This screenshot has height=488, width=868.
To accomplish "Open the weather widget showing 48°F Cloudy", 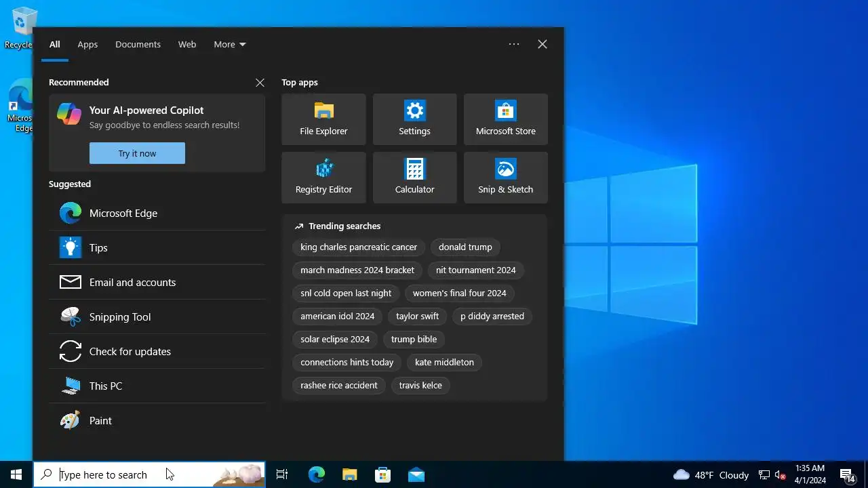I will click(711, 474).
